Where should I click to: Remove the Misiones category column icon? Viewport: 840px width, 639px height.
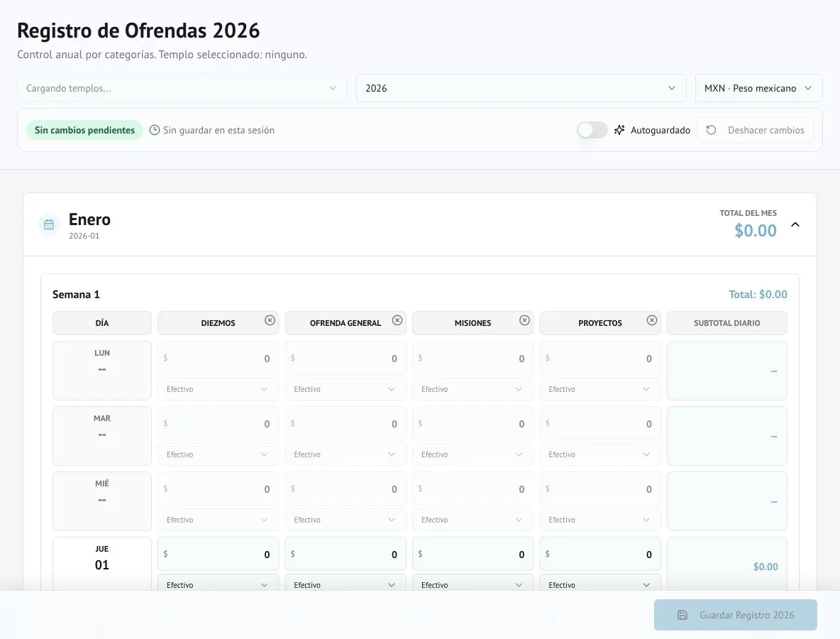pos(524,320)
